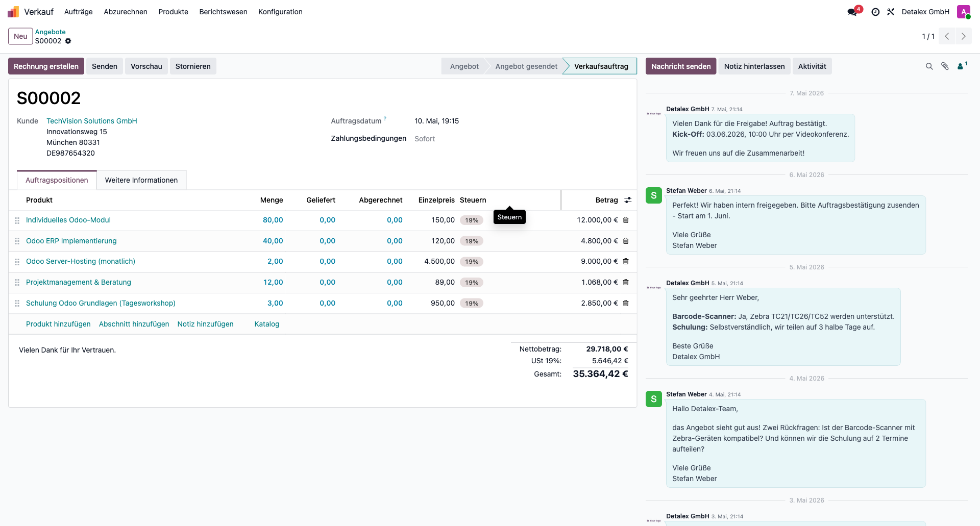The width and height of the screenshot is (980, 526).
Task: Click Stefan Weber avatar on 6. Mai message
Action: pyautogui.click(x=654, y=195)
